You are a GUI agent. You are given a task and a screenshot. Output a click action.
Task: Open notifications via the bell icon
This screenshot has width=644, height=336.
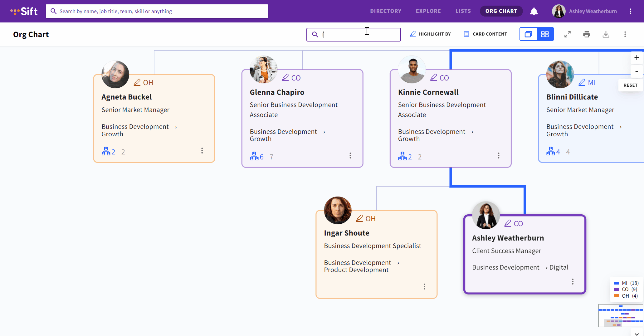(534, 11)
